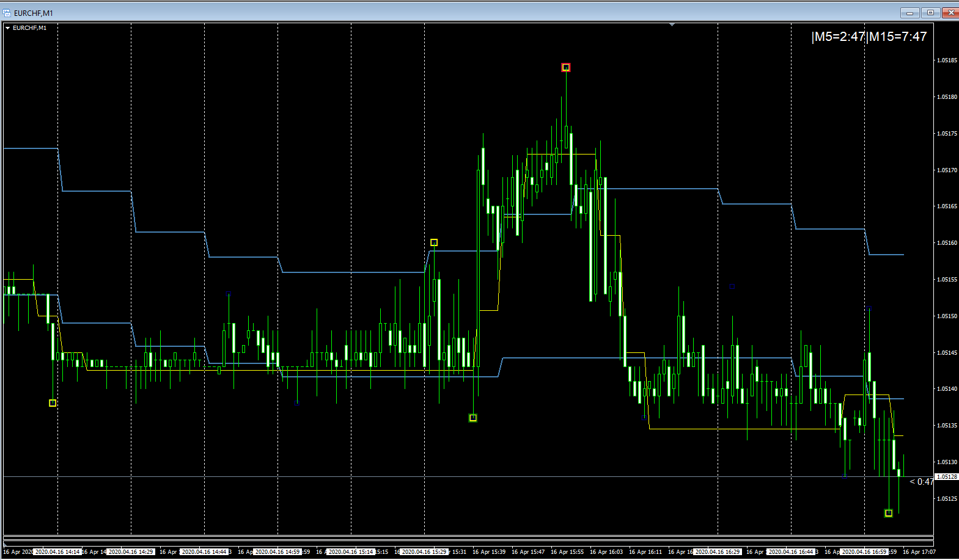Click the 1.05150 price scale label
Image resolution: width=959 pixels, height=560 pixels.
(947, 316)
